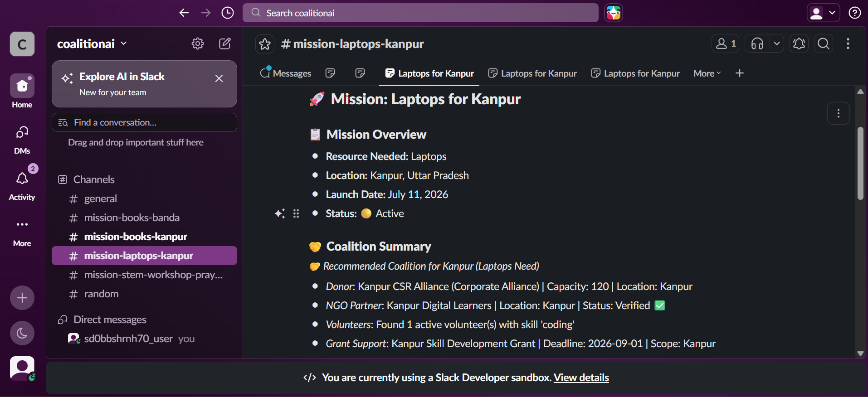Expand the huddle options dropdown arrow
Viewport: 868px width, 397px height.
(777, 44)
